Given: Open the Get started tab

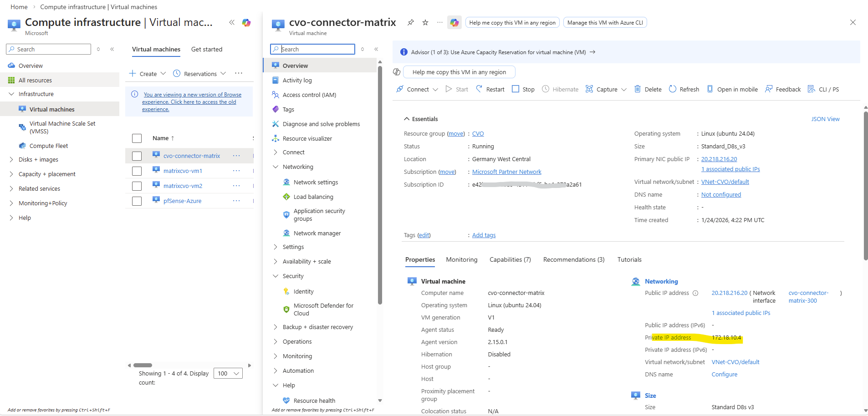Looking at the screenshot, I should tap(207, 50).
